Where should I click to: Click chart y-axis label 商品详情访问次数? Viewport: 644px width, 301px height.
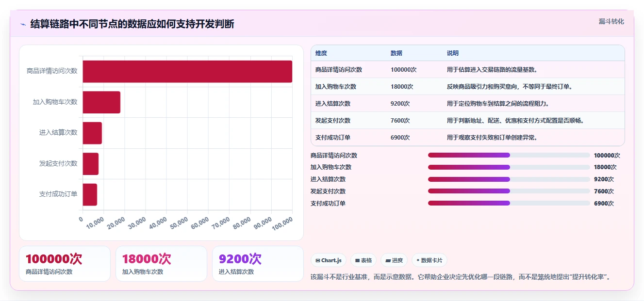point(52,71)
